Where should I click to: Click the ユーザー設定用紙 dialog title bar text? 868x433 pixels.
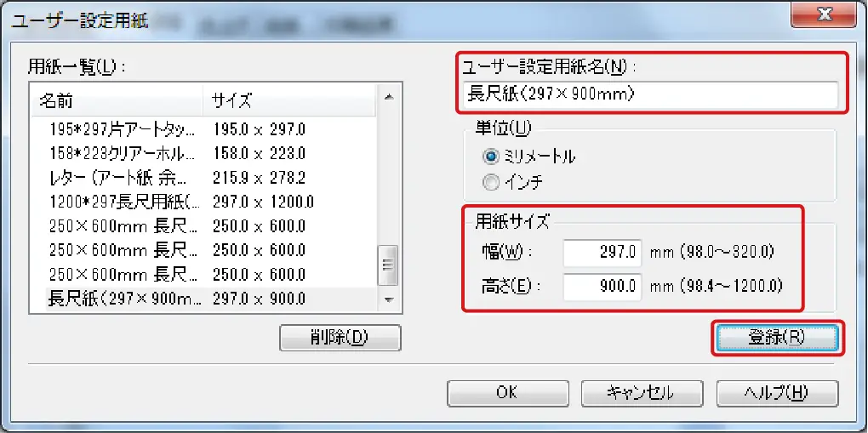80,23
